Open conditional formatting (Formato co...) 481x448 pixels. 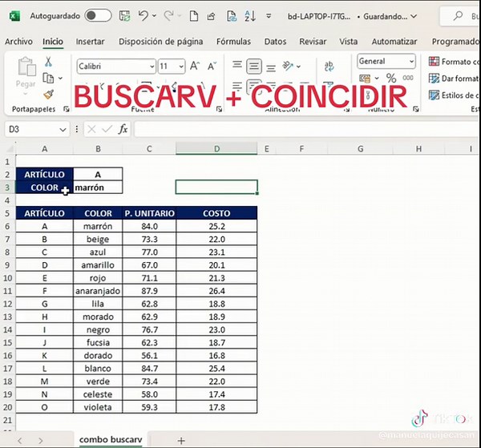[454, 62]
